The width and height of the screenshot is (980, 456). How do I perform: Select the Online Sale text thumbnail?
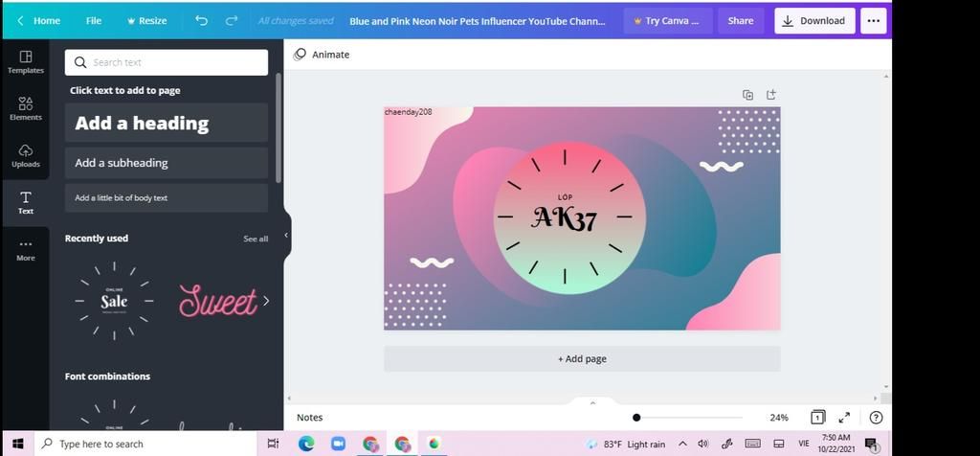pos(115,301)
